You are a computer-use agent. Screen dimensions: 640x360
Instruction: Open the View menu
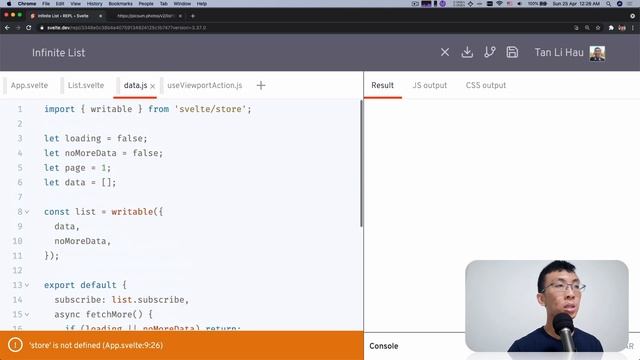76,4
